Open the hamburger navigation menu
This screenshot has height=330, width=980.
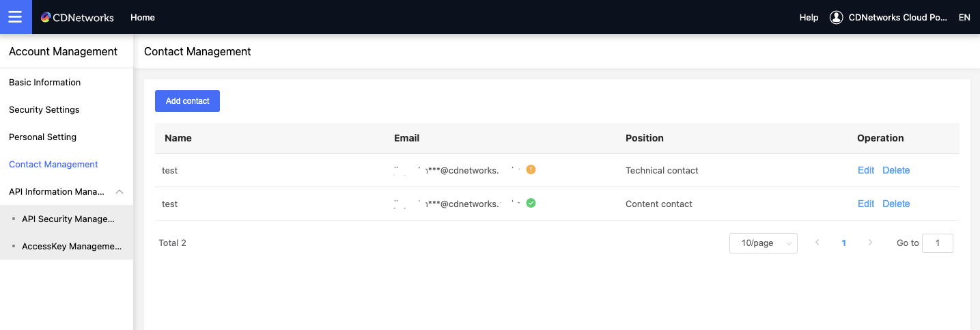pyautogui.click(x=16, y=17)
